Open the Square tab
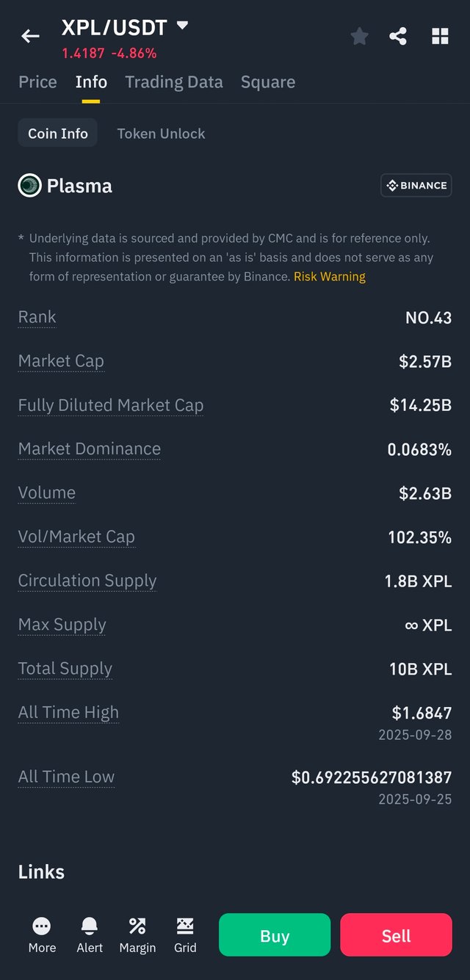The image size is (470, 980). [268, 82]
